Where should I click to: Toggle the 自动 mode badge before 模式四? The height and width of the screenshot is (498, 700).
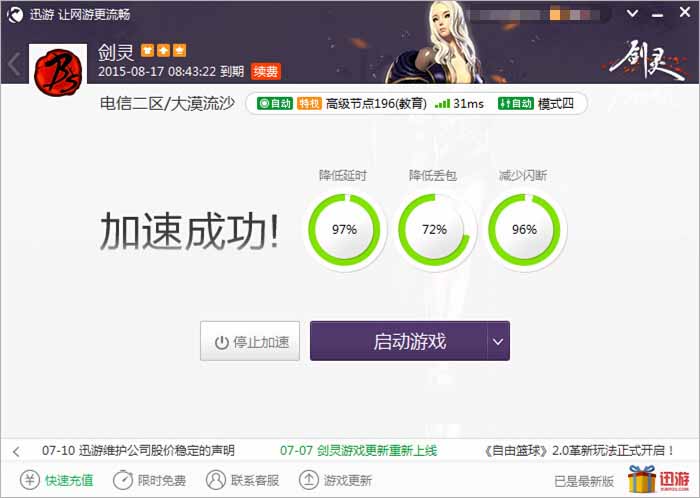click(516, 104)
